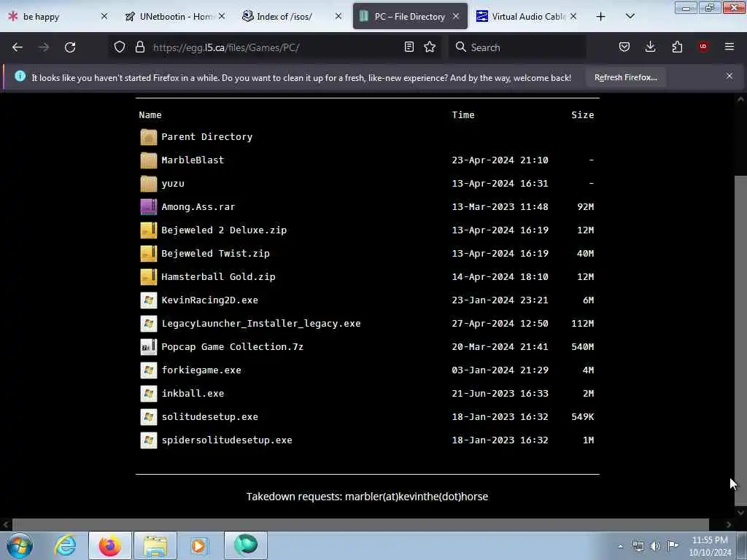Click the network tray icon
Image resolution: width=747 pixels, height=560 pixels.
point(638,546)
